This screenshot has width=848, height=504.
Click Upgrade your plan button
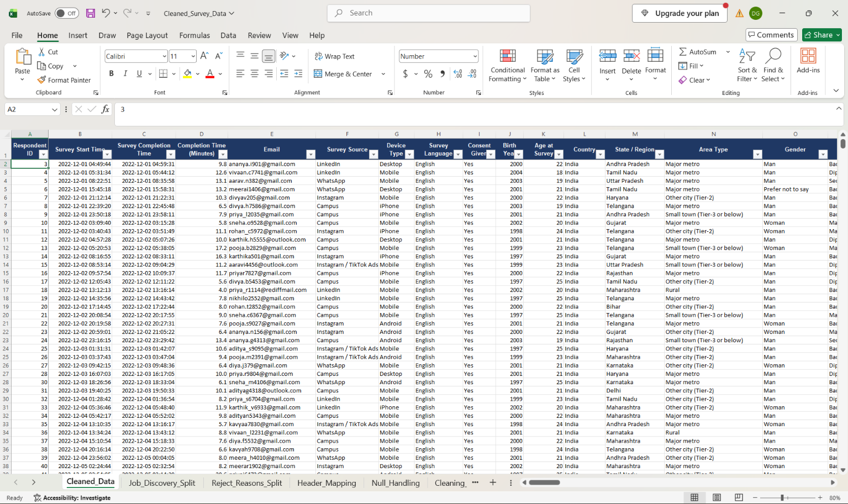coord(681,13)
